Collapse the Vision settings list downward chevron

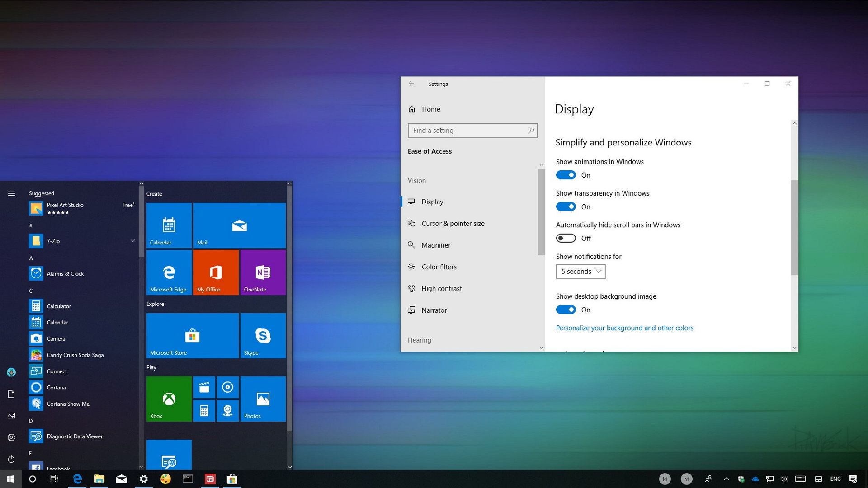pos(541,347)
